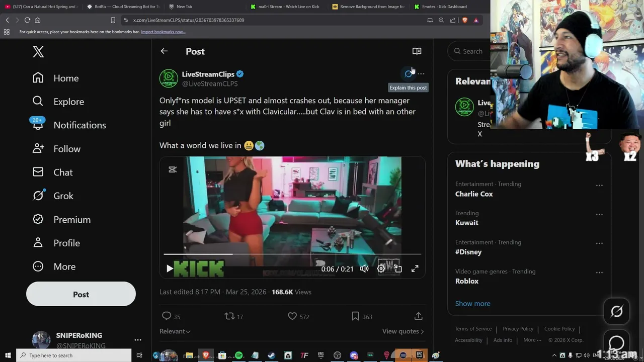
Task: Click the X logo in the sidebar
Action: click(x=38, y=51)
